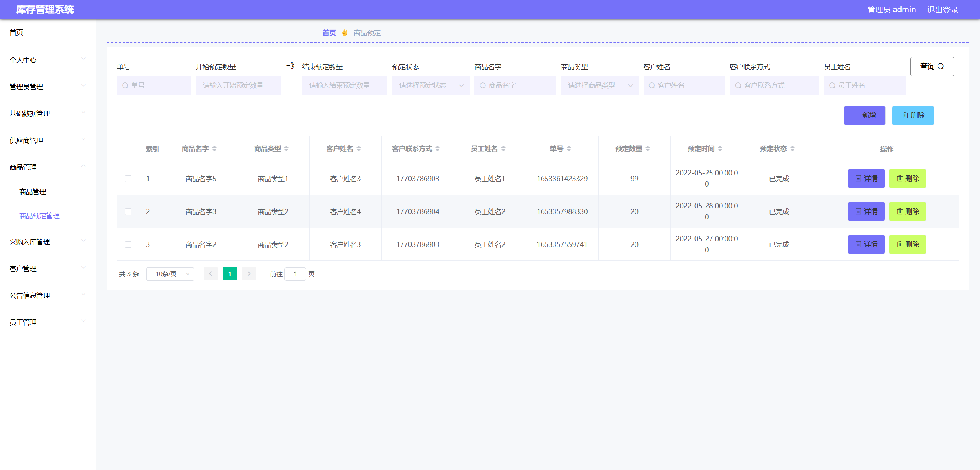
Task: Click 退出登录 link in top bar
Action: [942, 10]
